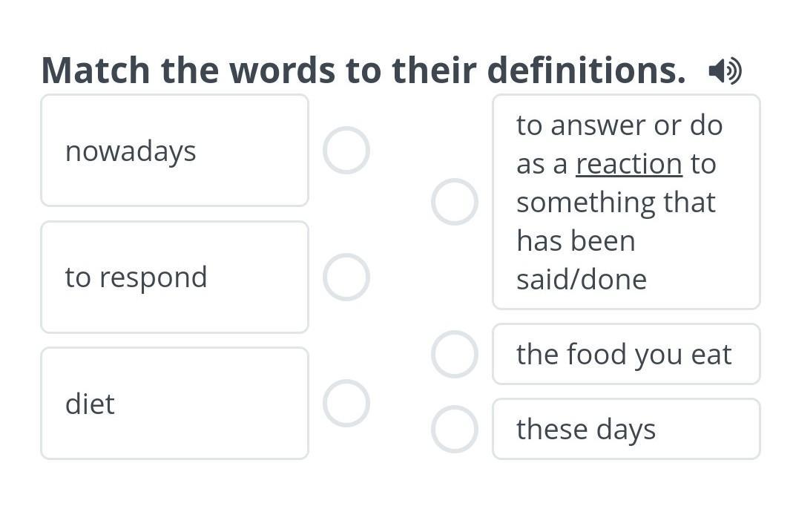Click the word 'diet' text

click(x=90, y=404)
